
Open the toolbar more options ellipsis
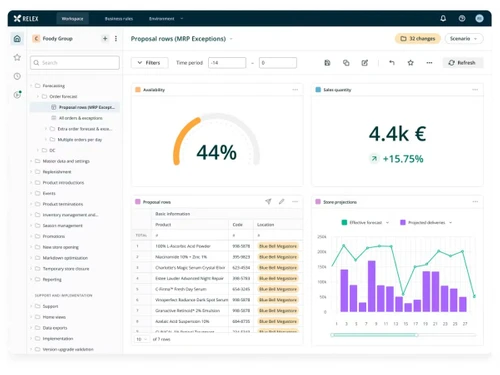pos(429,63)
